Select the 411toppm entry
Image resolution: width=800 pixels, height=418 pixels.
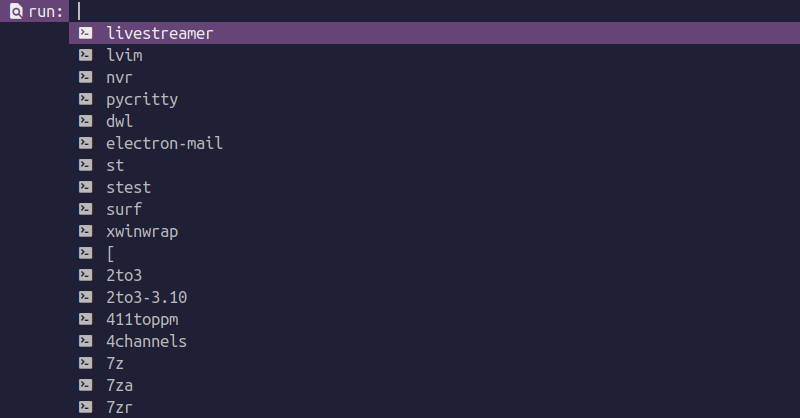434,319
